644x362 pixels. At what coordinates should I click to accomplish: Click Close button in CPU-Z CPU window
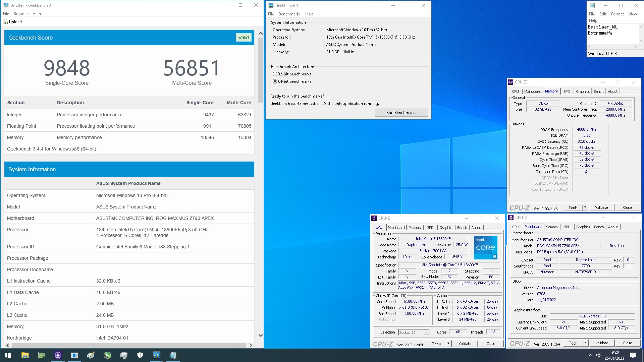click(x=490, y=344)
